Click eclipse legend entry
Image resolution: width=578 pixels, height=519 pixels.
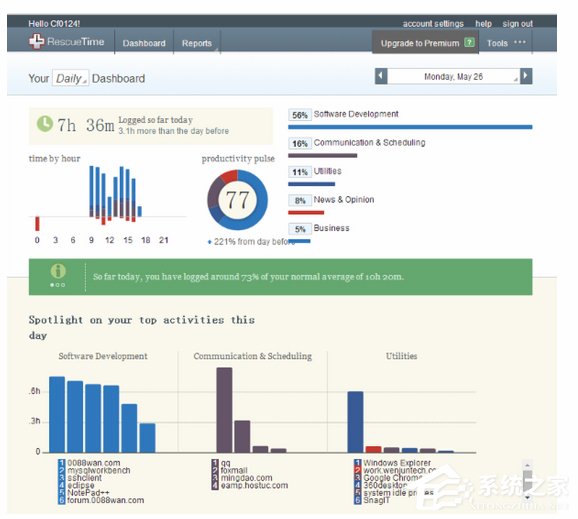[81, 485]
